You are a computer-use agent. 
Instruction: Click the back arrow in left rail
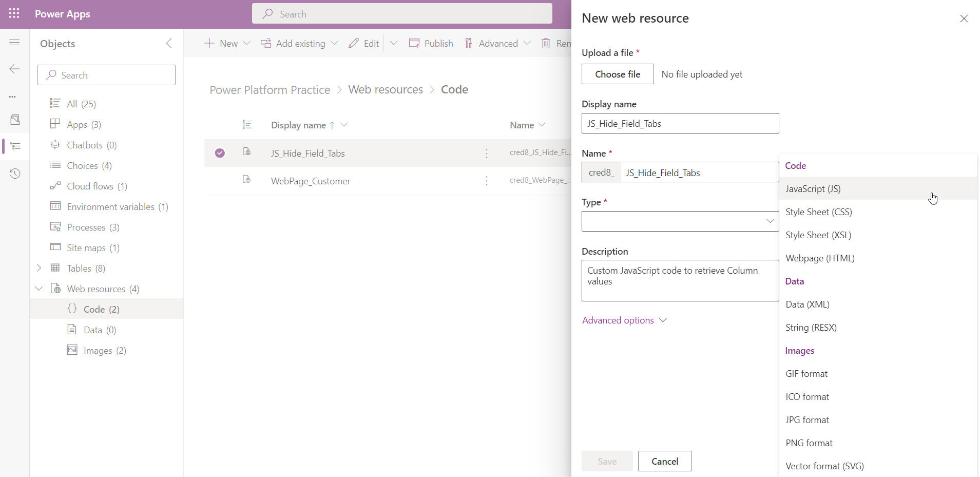click(14, 69)
